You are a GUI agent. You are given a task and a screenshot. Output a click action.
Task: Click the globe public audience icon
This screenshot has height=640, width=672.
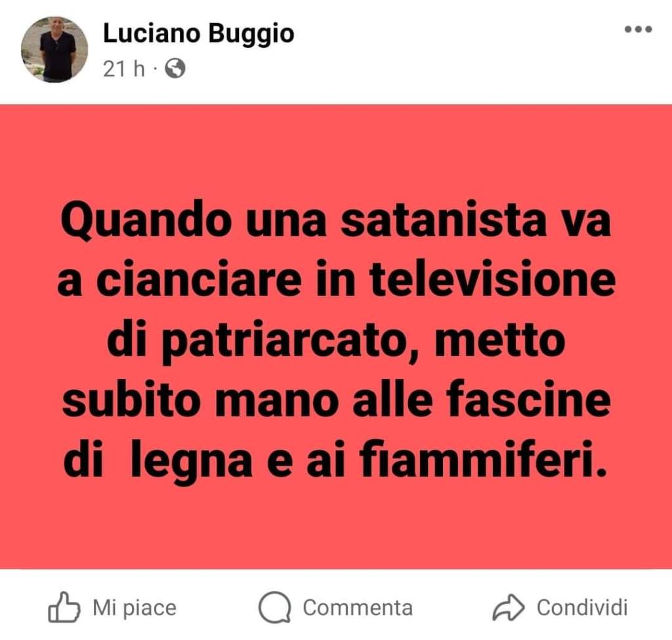pos(175,68)
